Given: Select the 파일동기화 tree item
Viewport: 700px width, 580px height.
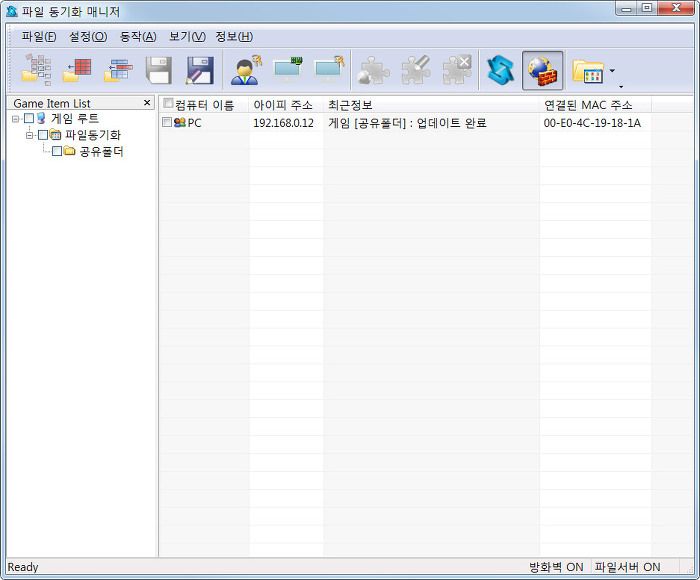Looking at the screenshot, I should (93, 135).
